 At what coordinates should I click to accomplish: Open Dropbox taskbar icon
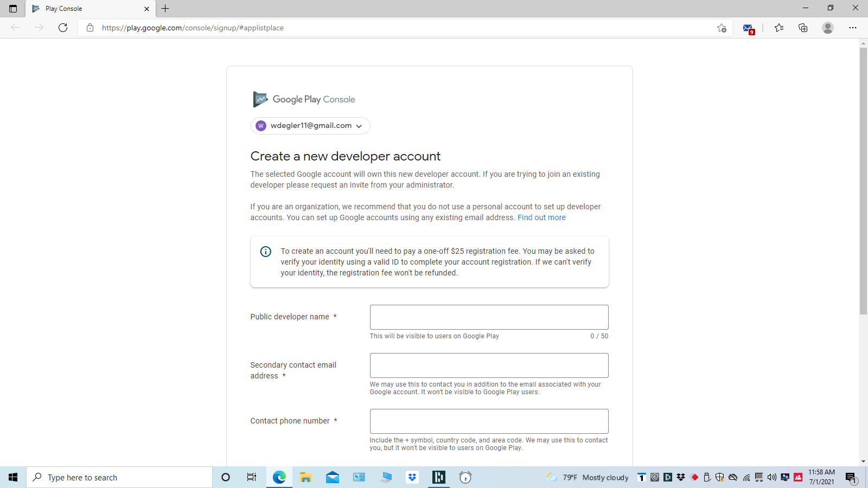pos(412,477)
